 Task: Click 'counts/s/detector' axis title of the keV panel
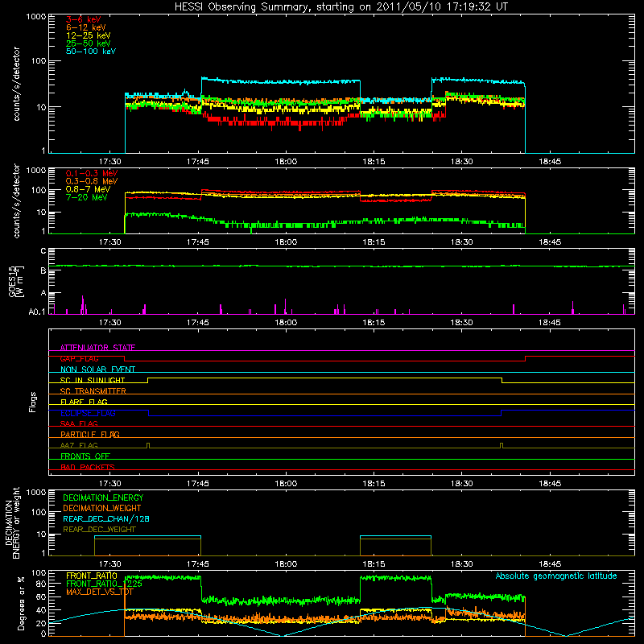tap(16, 84)
